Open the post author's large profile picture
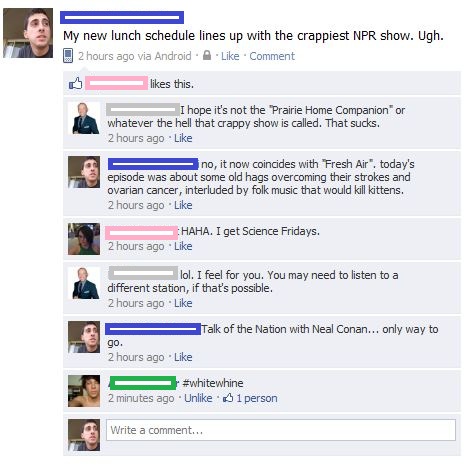Image resolution: width=475 pixels, height=476 pixels. (x=28, y=33)
